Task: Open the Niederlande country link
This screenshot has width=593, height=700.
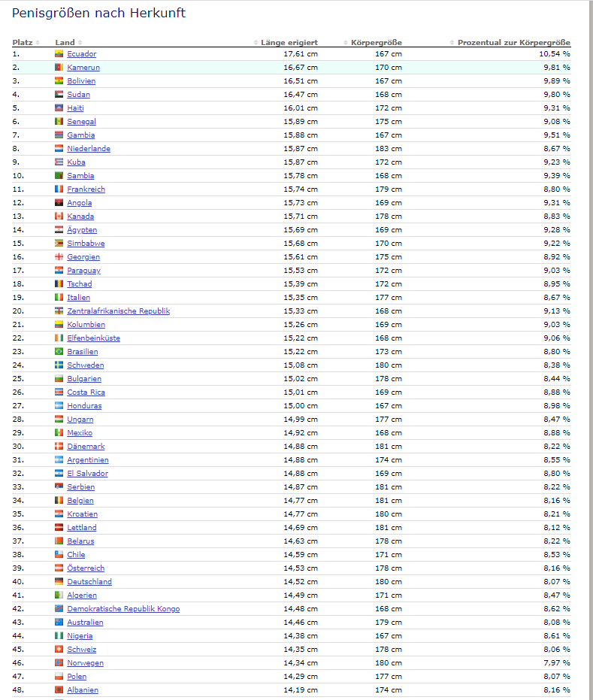Action: click(89, 149)
